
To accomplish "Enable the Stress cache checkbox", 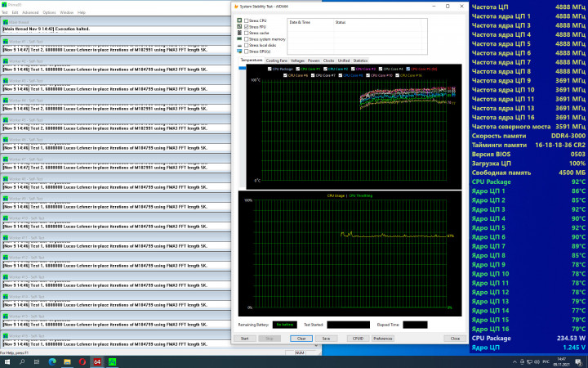I will pos(246,33).
